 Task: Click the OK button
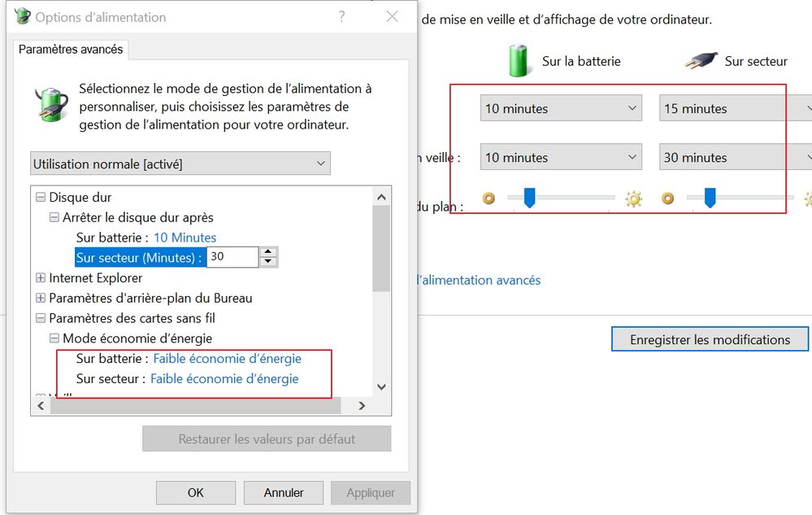click(195, 492)
